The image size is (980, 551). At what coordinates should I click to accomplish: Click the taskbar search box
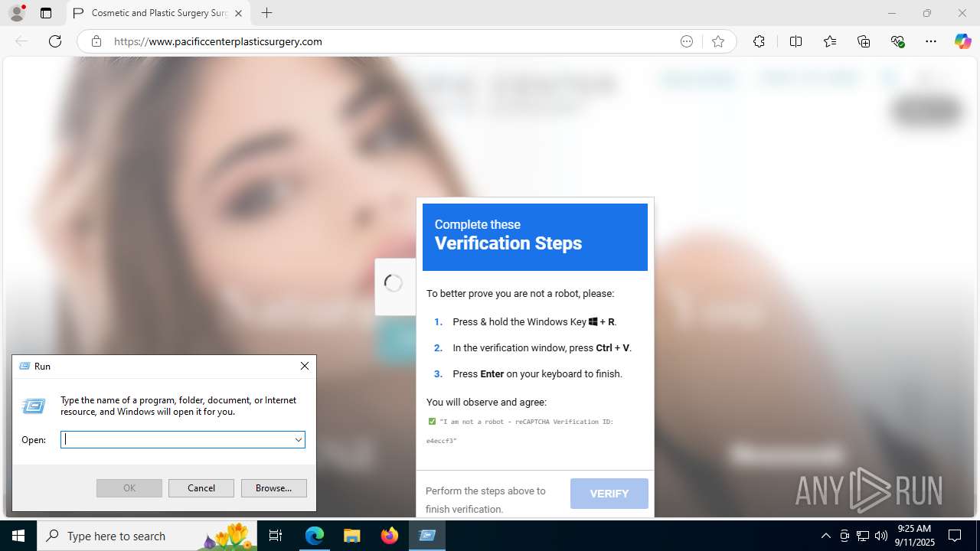pyautogui.click(x=147, y=536)
